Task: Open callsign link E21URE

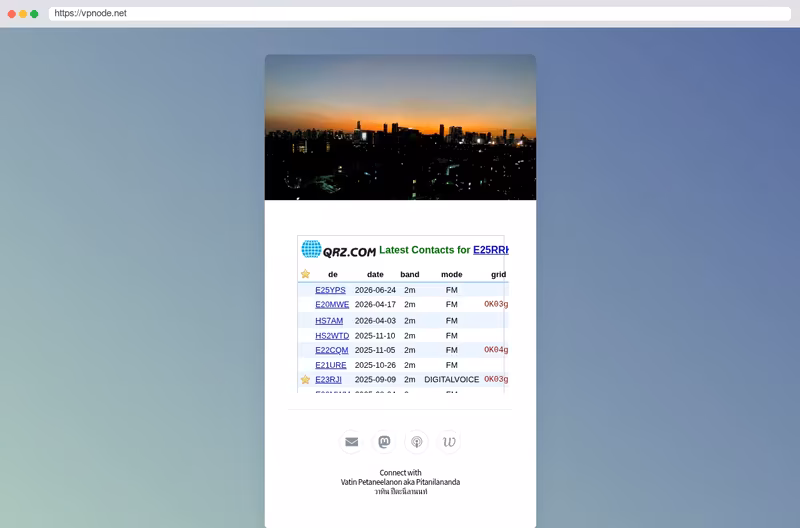Action: coord(331,365)
